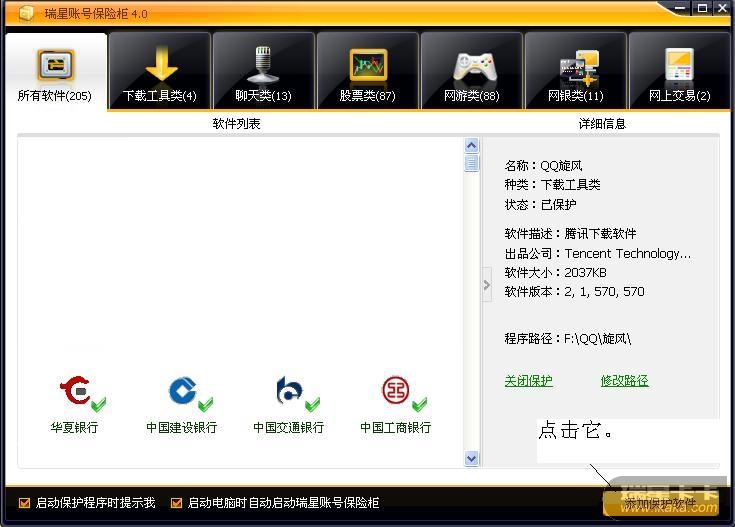
Task: Click the software list scrollbar thumb
Action: (x=472, y=163)
